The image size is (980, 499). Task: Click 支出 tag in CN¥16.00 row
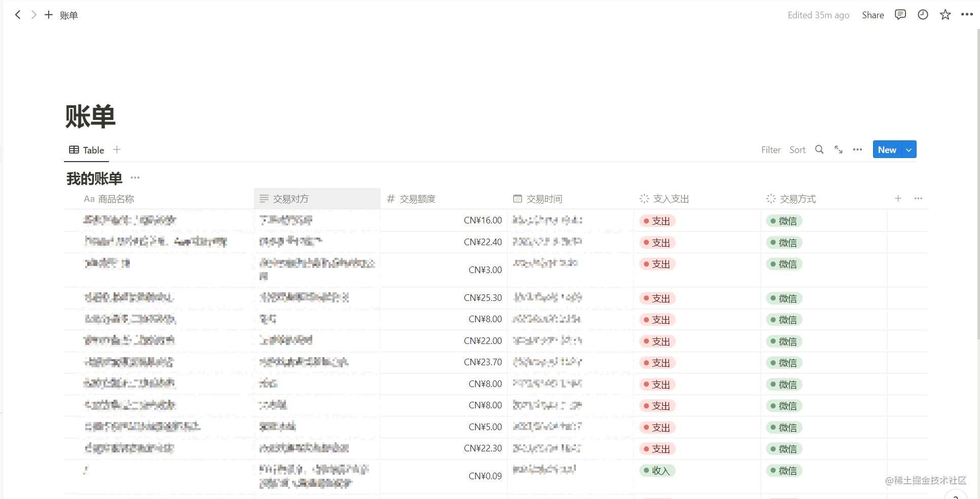tap(657, 221)
